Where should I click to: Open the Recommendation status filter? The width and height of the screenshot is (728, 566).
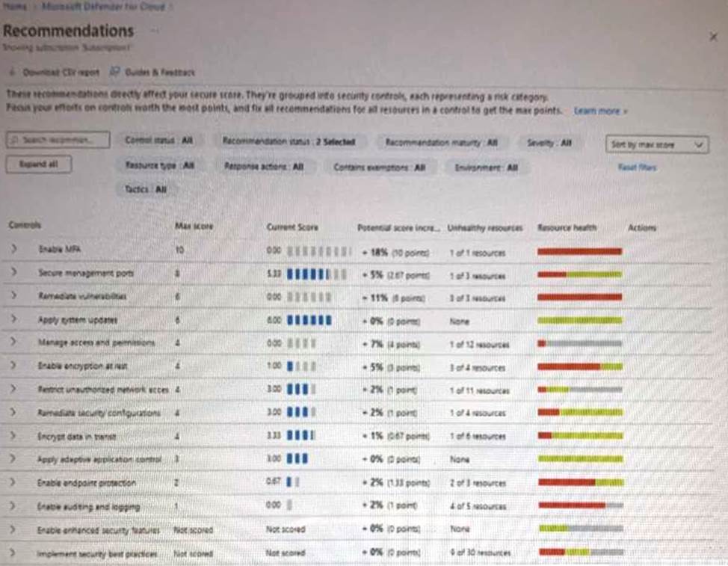click(289, 141)
